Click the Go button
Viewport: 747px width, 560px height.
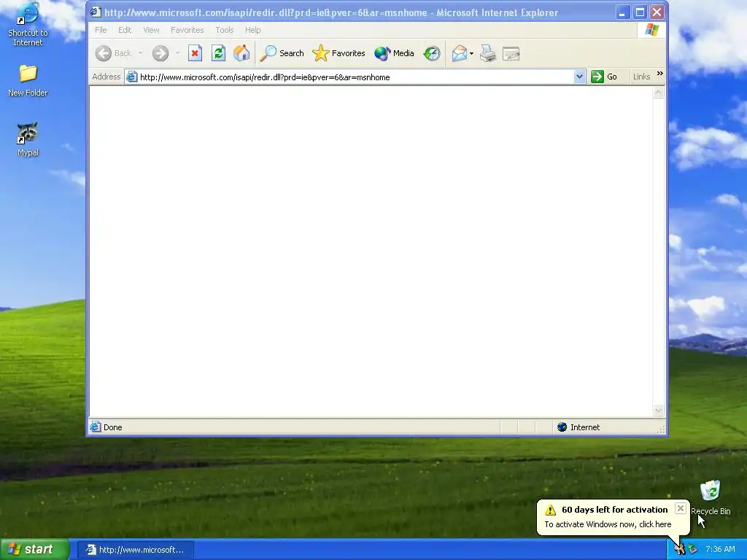pyautogui.click(x=604, y=77)
